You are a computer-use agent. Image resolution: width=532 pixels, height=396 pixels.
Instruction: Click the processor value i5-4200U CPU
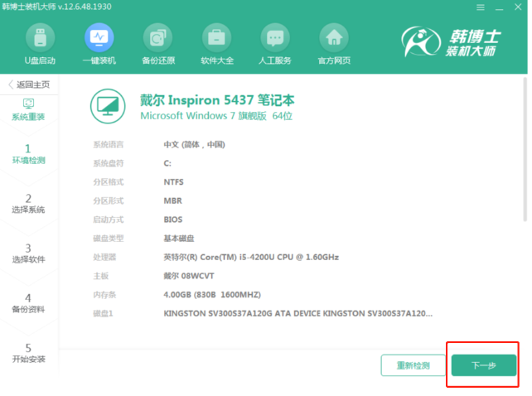click(x=251, y=257)
